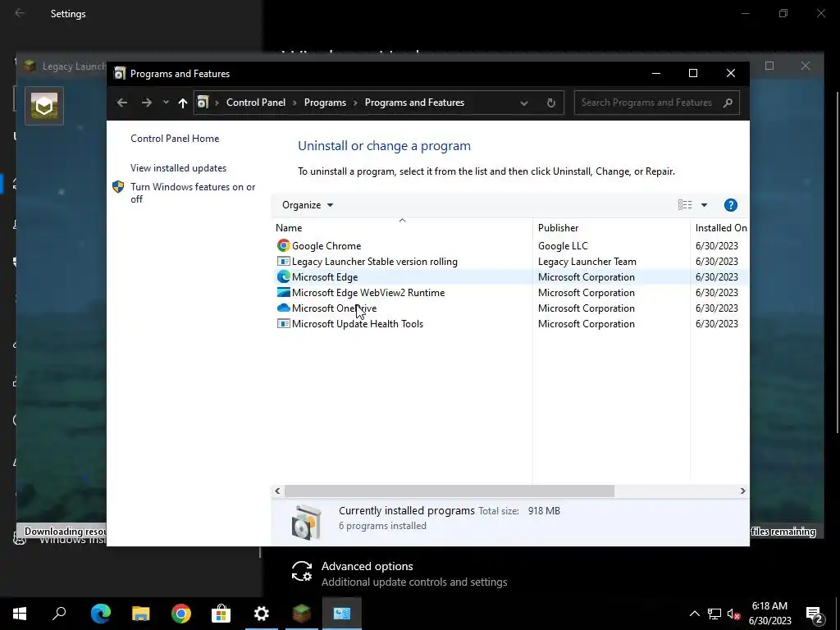Open taskbar Search
Screen dimensions: 840x630
[x=59, y=614]
